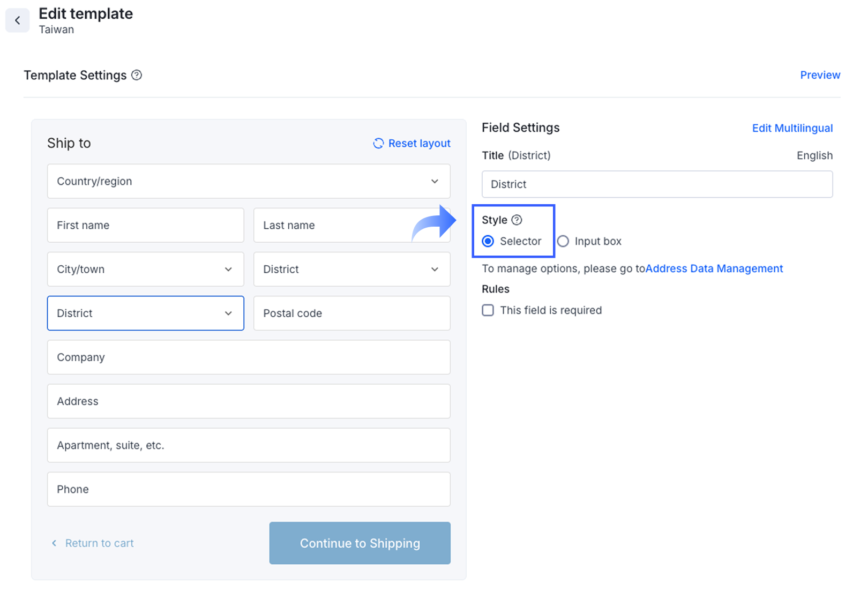Viewport: 868px width, 591px height.
Task: Click the Return to cart link
Action: pos(99,543)
